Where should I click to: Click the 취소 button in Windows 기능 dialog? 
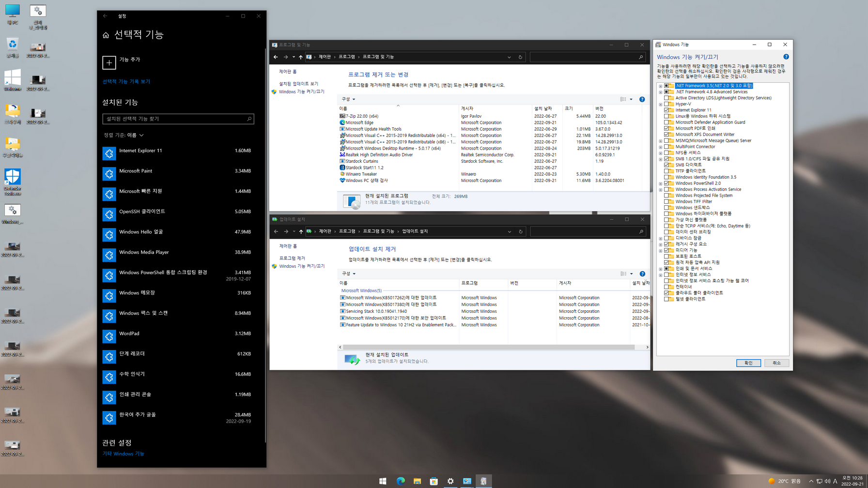[776, 363]
